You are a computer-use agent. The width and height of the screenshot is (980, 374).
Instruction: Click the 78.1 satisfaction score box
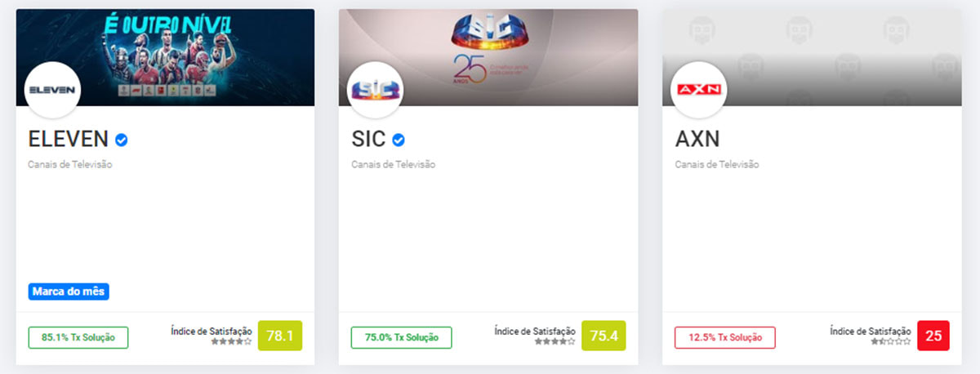(280, 336)
